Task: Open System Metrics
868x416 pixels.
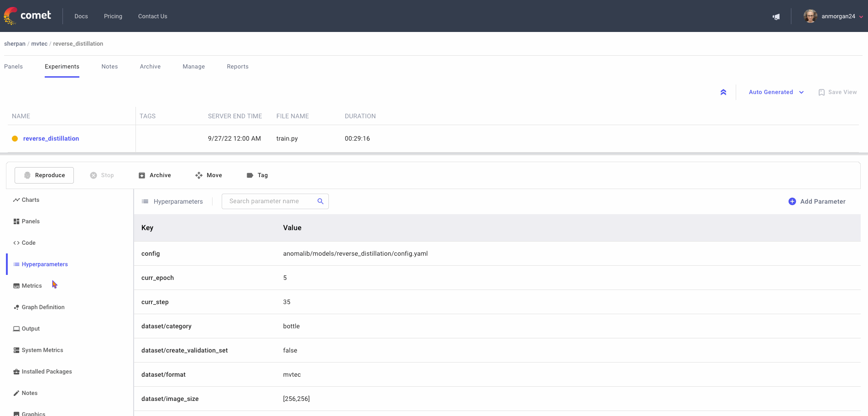Action: point(38,350)
